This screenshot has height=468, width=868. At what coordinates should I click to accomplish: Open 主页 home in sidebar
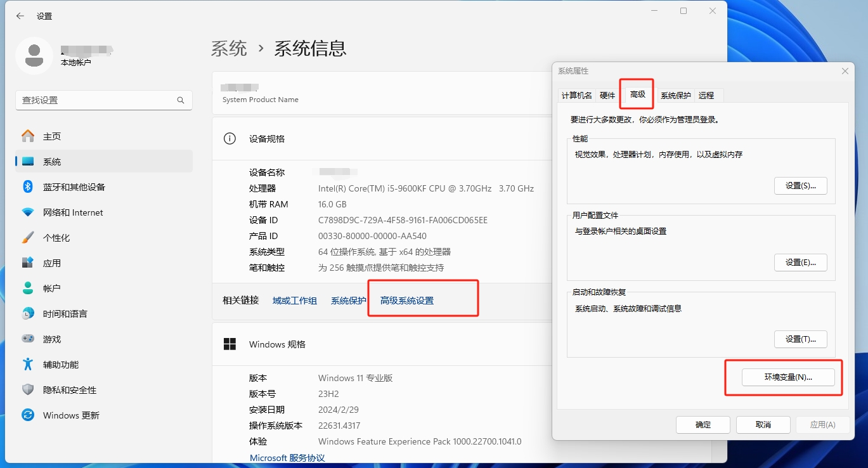pyautogui.click(x=104, y=136)
